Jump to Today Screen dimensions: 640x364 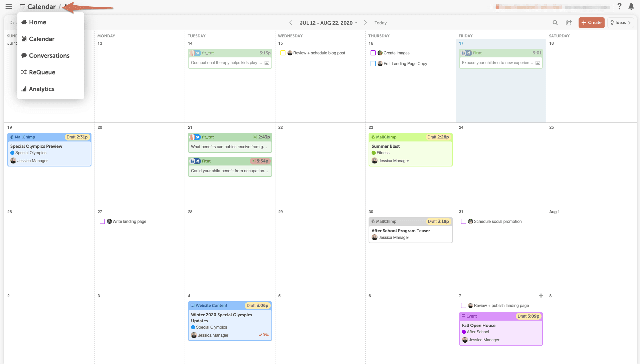[380, 23]
